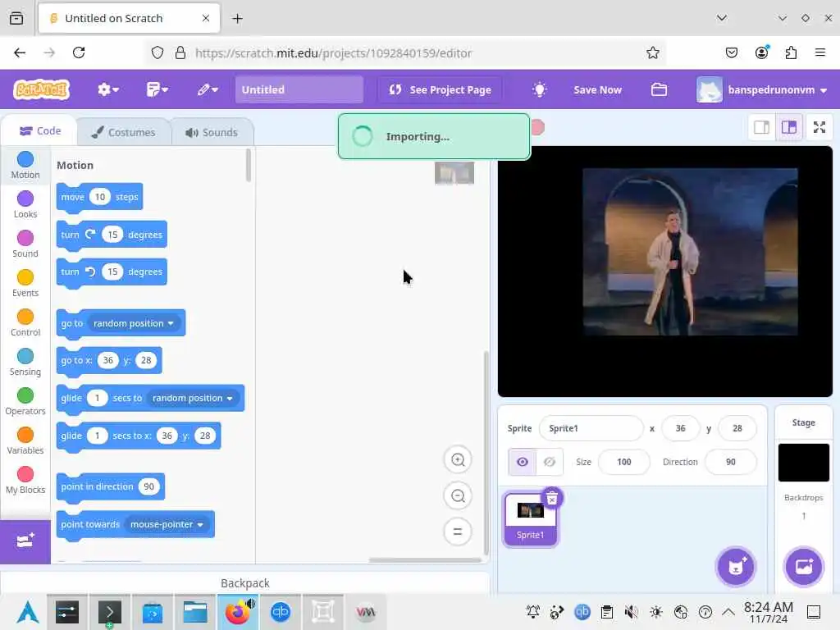Reload the browser page
The height and width of the screenshot is (630, 840).
[79, 52]
